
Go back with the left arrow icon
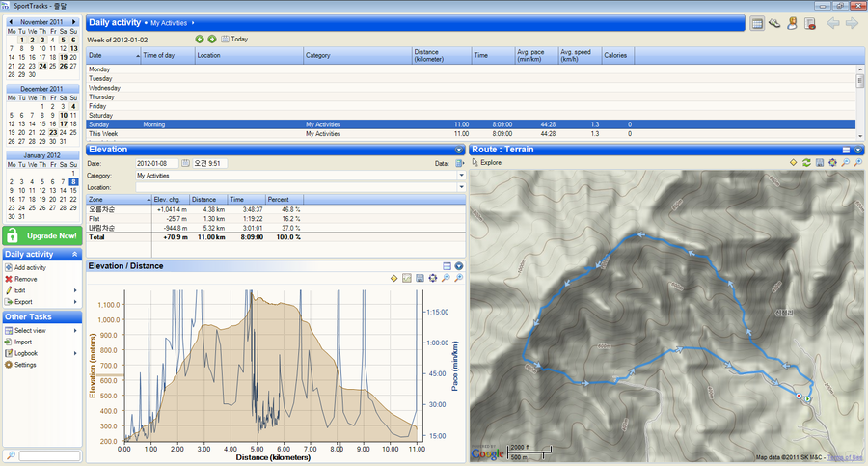pyautogui.click(x=833, y=23)
